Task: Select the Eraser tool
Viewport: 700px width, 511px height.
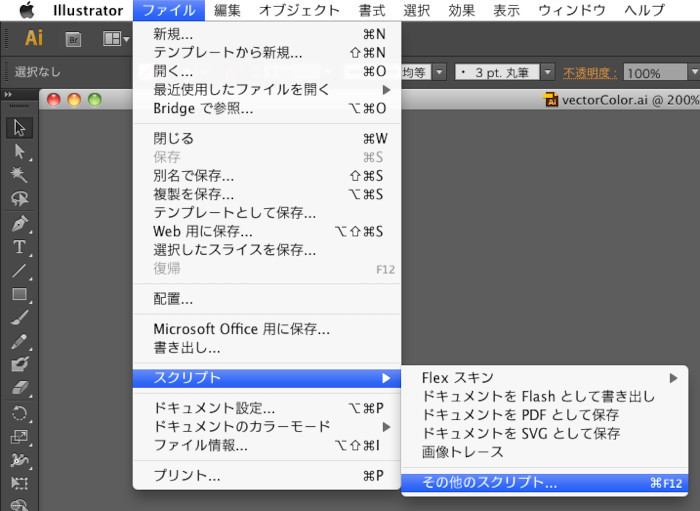Action: 20,388
